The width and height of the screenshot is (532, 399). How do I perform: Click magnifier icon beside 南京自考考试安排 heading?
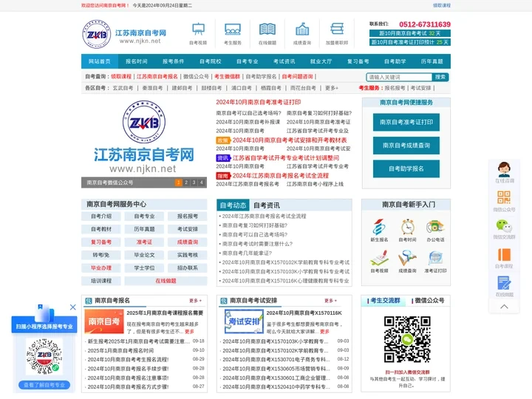coord(224,301)
